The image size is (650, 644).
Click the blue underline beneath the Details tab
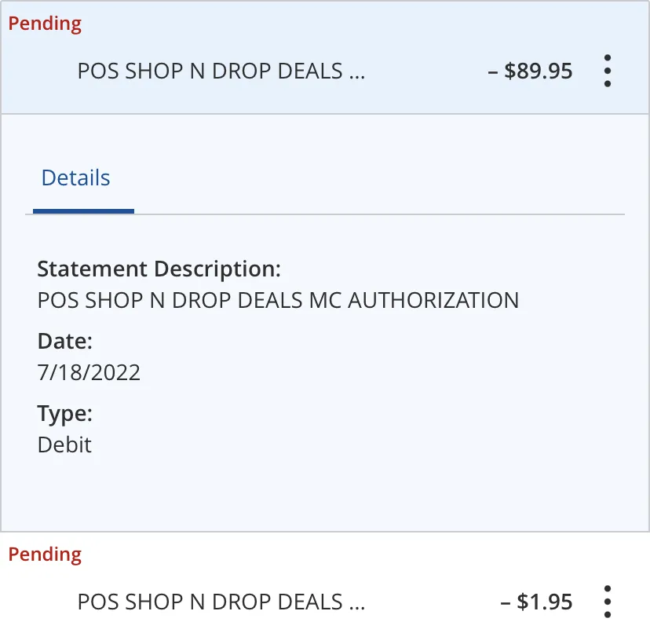[83, 211]
